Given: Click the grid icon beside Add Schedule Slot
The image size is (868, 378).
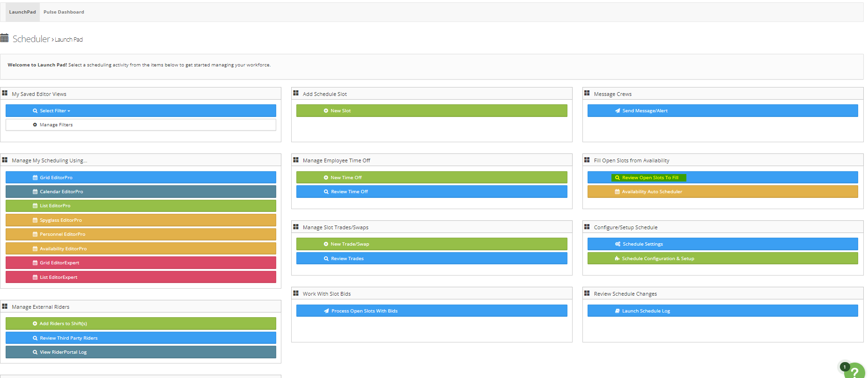Looking at the screenshot, I should click(x=296, y=94).
